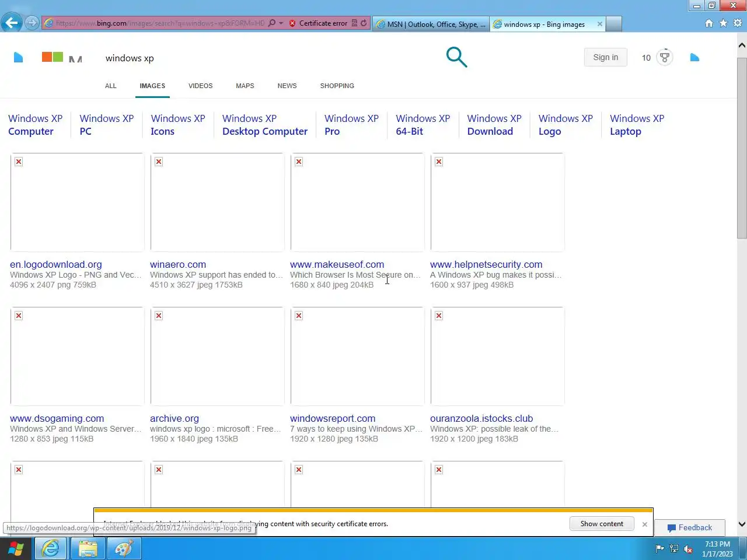This screenshot has width=747, height=560.
Task: Open the SHOPPING tab
Action: tap(337, 86)
